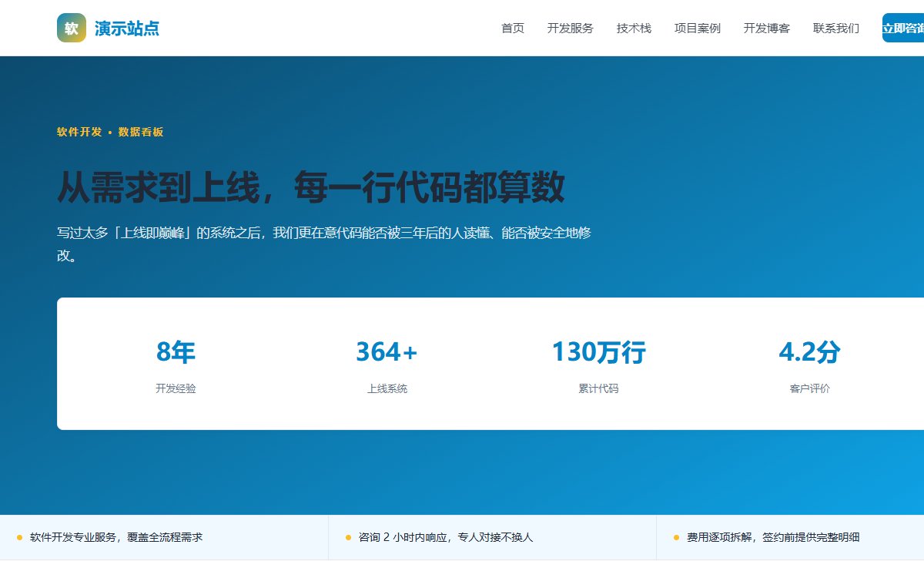924x578 pixels.
Task: Click the 8年 statistic value
Action: point(176,352)
